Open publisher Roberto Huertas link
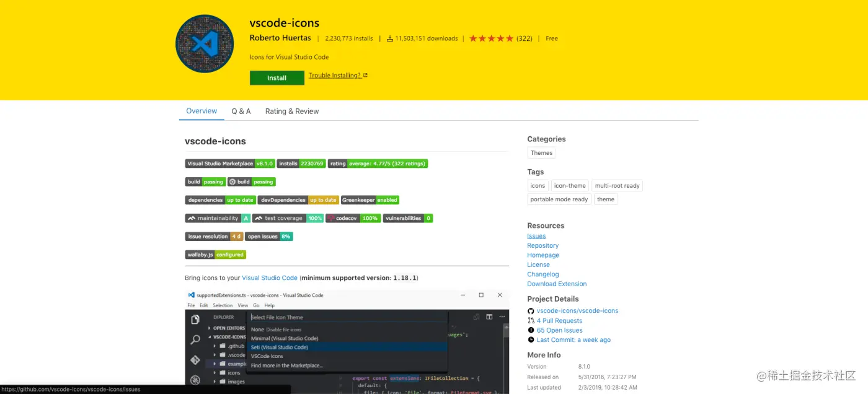 point(280,38)
